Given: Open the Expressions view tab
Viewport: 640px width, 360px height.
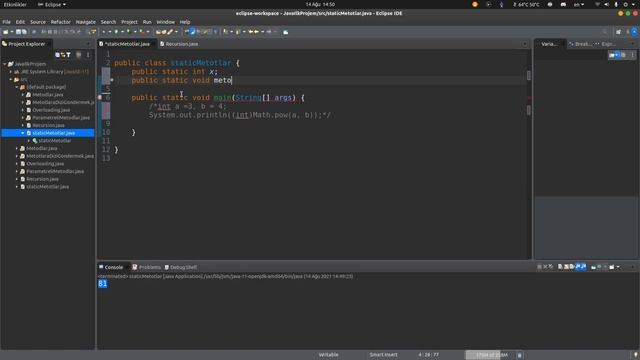Looking at the screenshot, I should pyautogui.click(x=606, y=44).
